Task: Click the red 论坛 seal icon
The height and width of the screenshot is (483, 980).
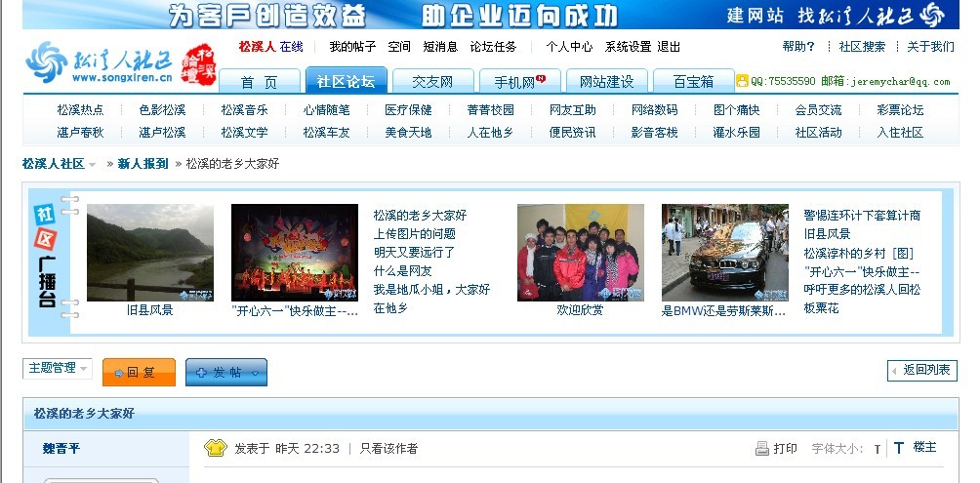Action: 198,64
